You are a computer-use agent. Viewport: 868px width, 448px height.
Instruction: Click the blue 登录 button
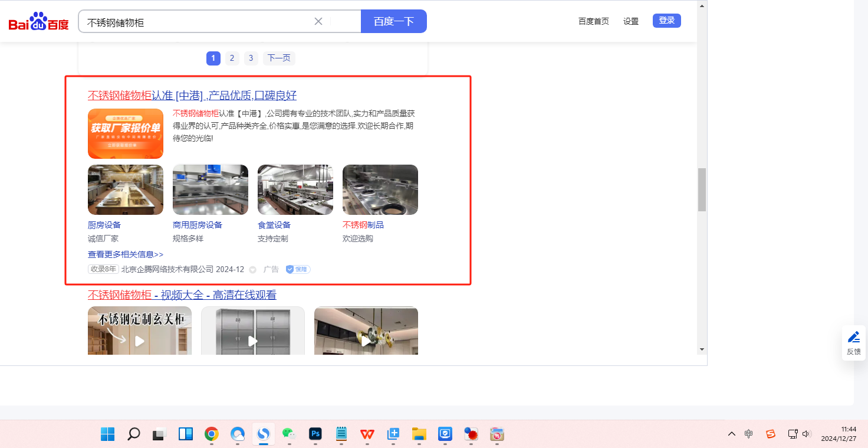667,21
